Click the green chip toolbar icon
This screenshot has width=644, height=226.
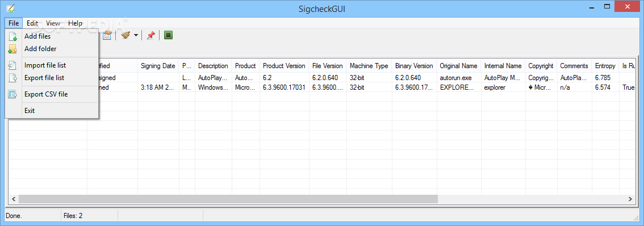click(168, 35)
